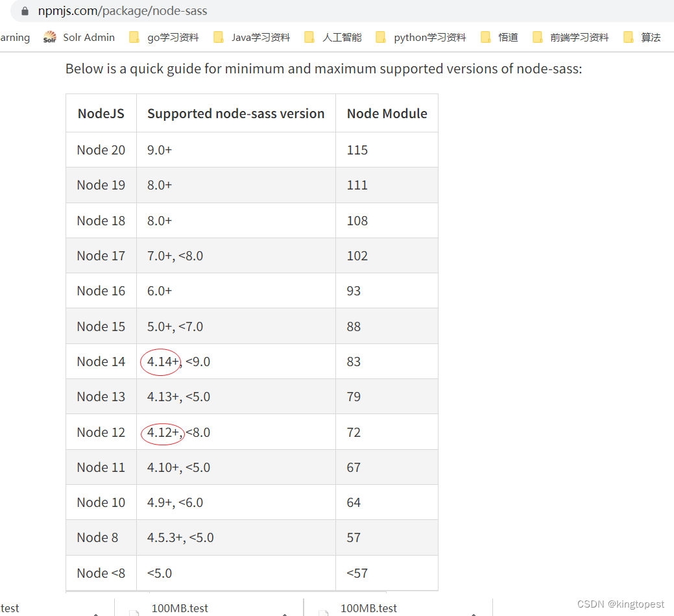This screenshot has width=674, height=616.
Task: Click the file icon of the middle 100MB.test download
Action: [135, 611]
